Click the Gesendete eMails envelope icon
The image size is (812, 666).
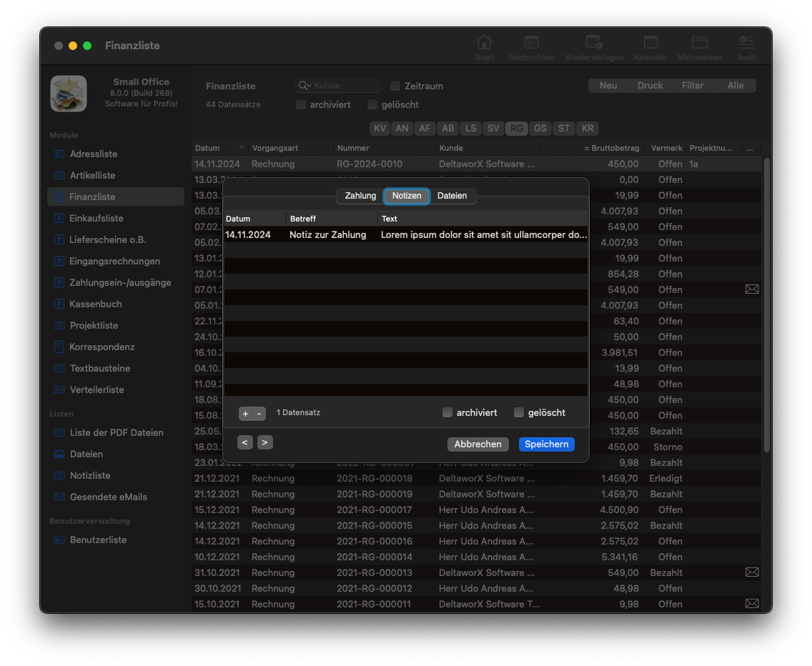coord(59,497)
